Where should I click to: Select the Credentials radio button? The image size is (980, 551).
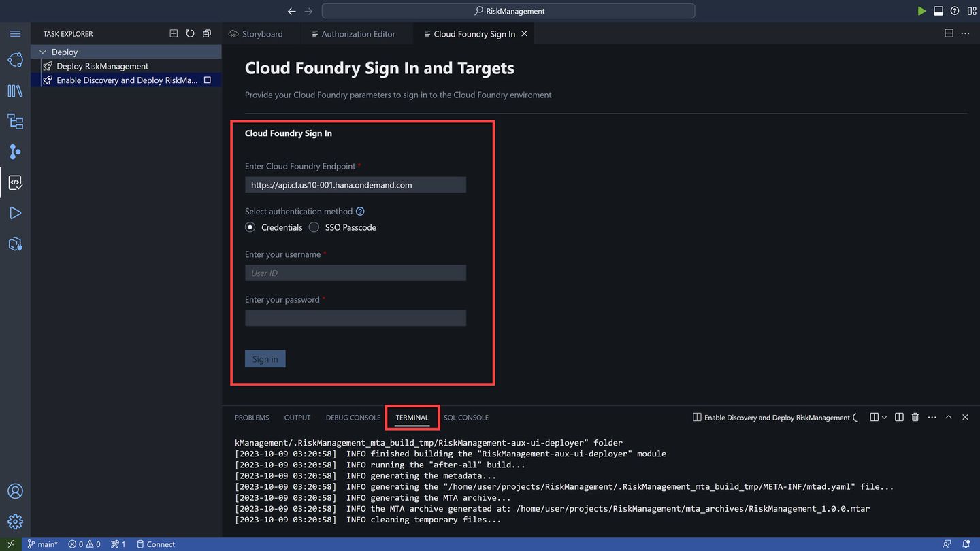point(250,227)
